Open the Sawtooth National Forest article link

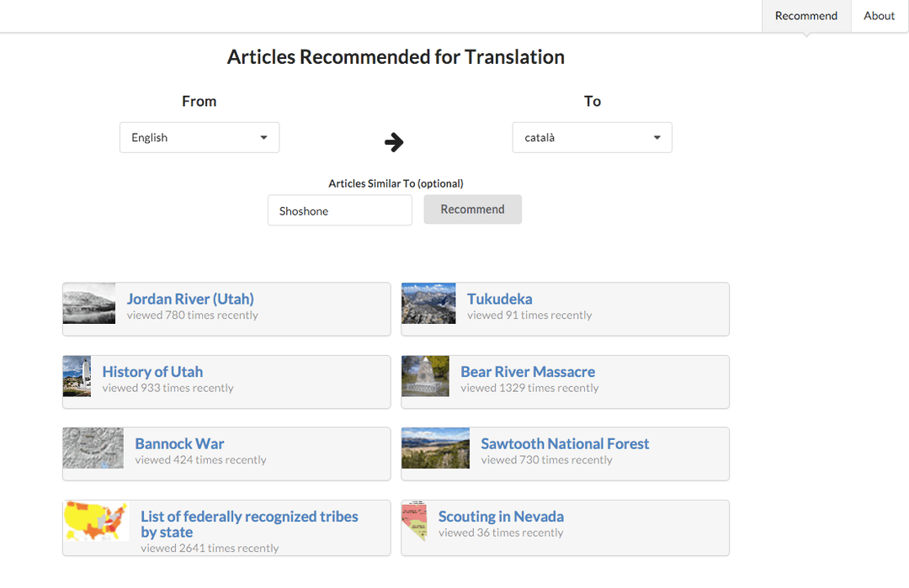(564, 443)
